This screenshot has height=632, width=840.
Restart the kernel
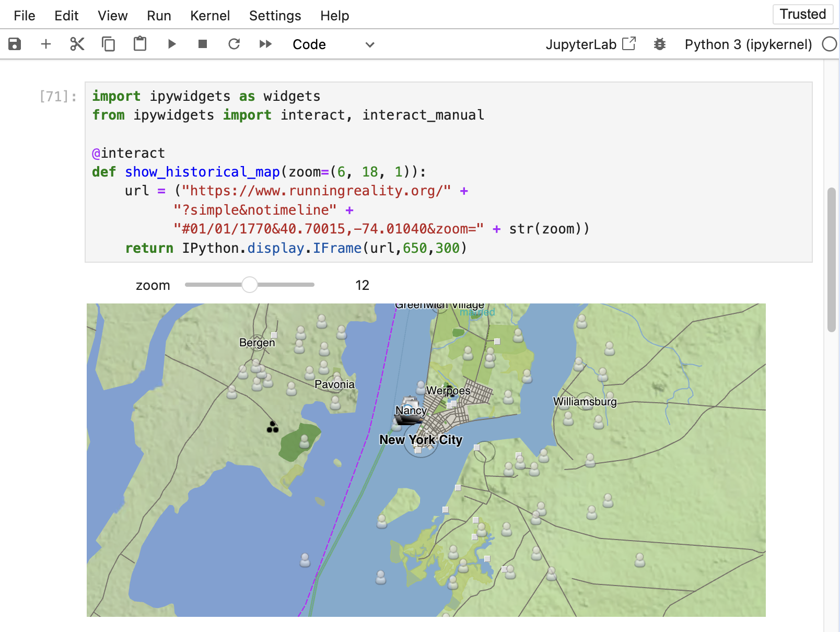tap(234, 44)
